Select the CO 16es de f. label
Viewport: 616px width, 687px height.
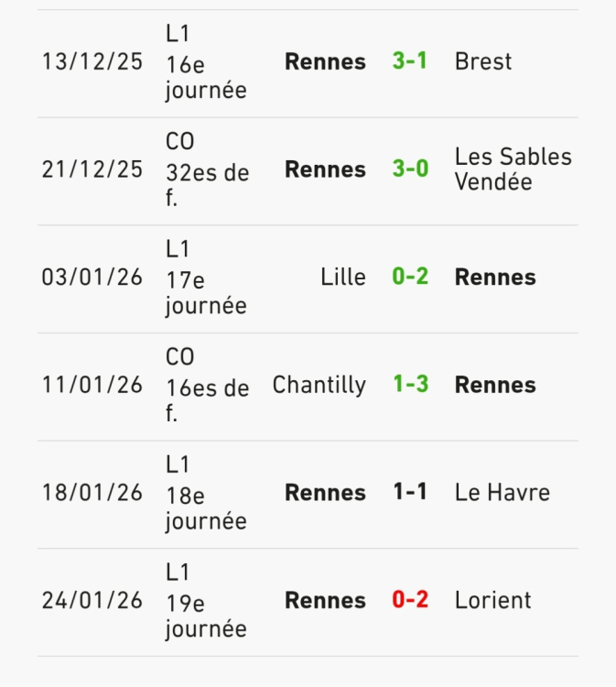pos(206,386)
